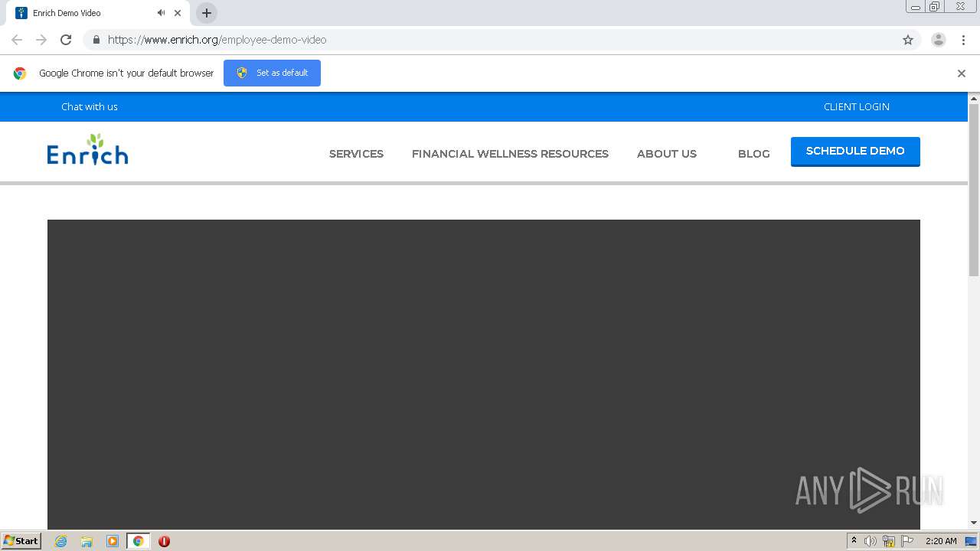Click the padlock site info icon
This screenshot has width=980, height=551.
click(96, 40)
